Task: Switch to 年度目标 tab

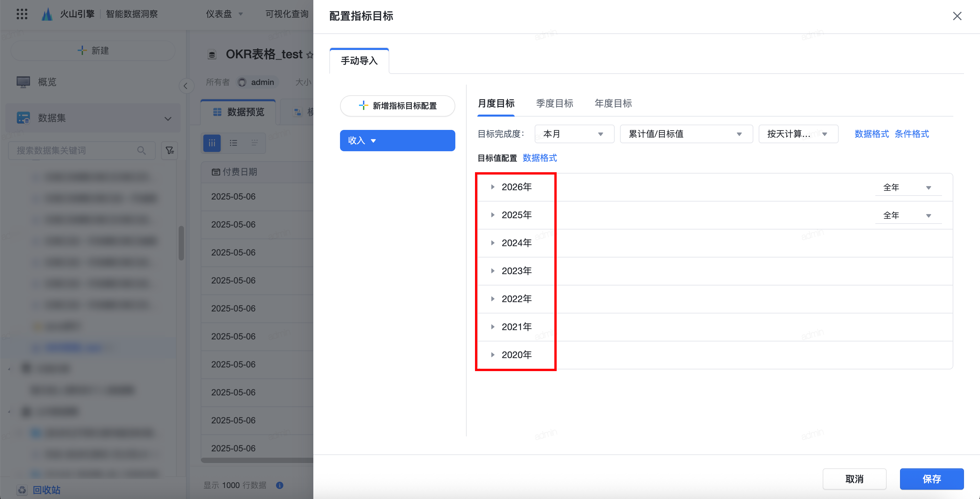Action: 613,103
